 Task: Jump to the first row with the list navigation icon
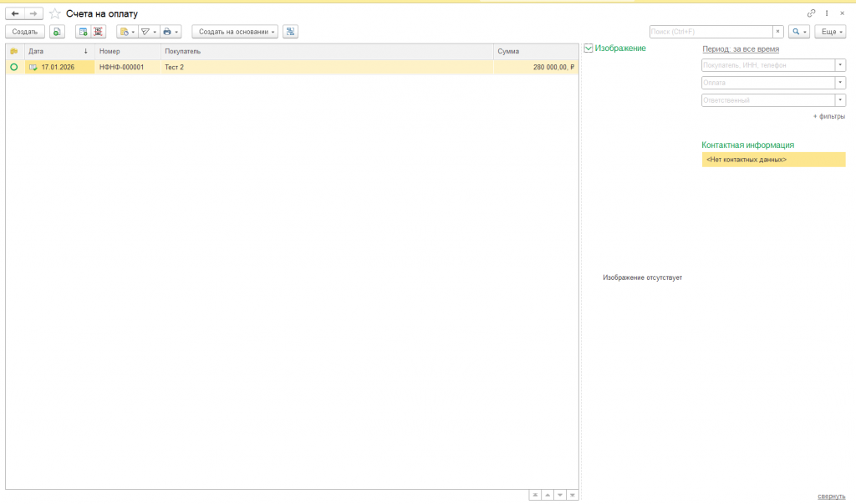coord(535,495)
